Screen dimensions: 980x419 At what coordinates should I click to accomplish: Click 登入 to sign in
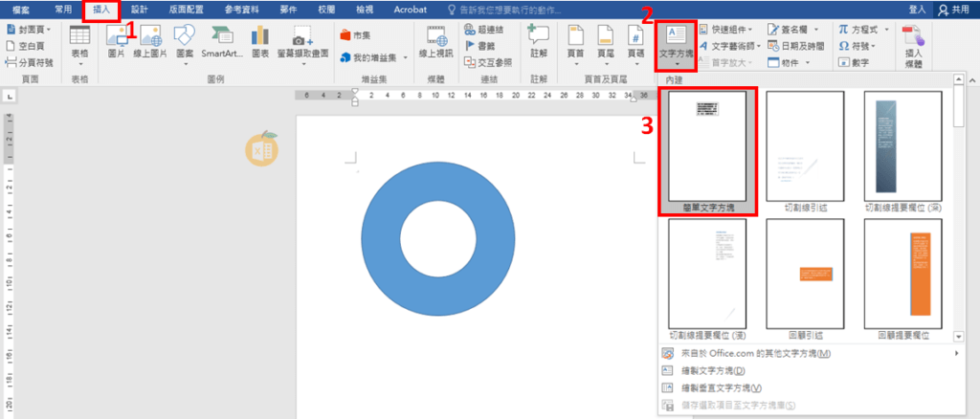[916, 9]
